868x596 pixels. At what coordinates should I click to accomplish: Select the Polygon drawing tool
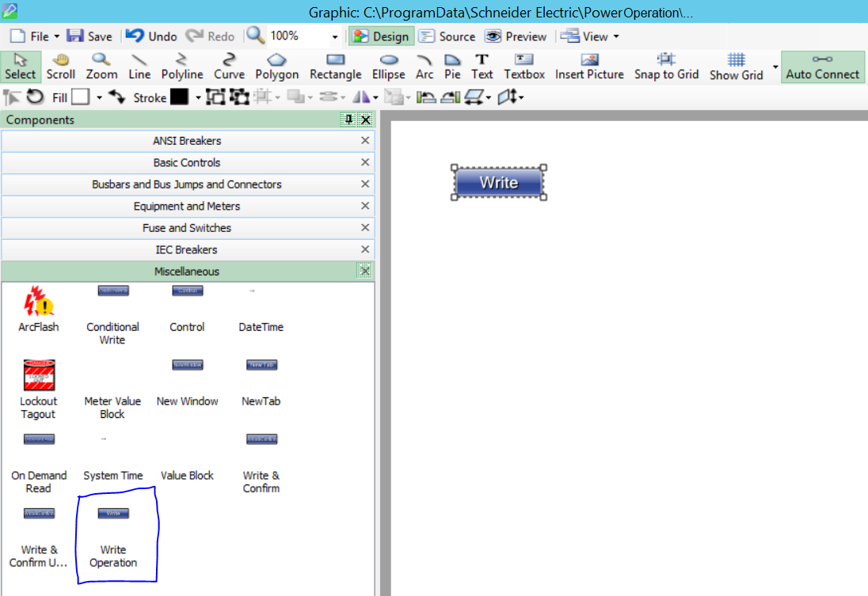click(x=276, y=66)
